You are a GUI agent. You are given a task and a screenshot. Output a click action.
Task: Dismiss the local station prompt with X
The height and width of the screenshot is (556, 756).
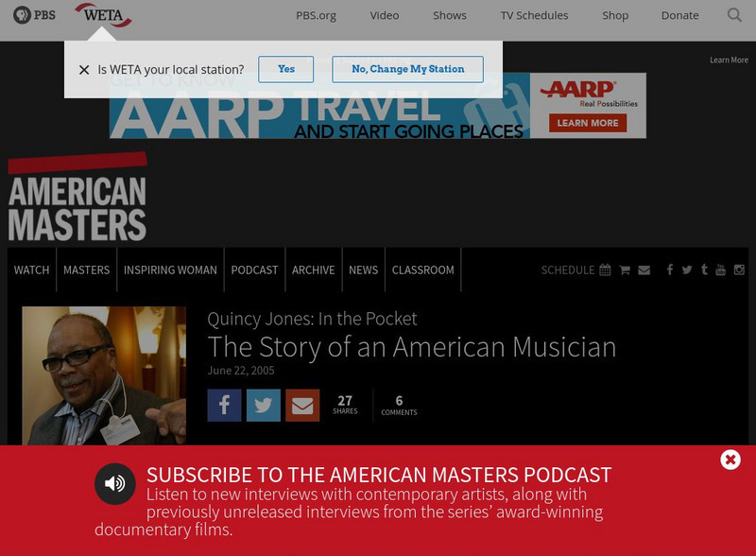(84, 70)
